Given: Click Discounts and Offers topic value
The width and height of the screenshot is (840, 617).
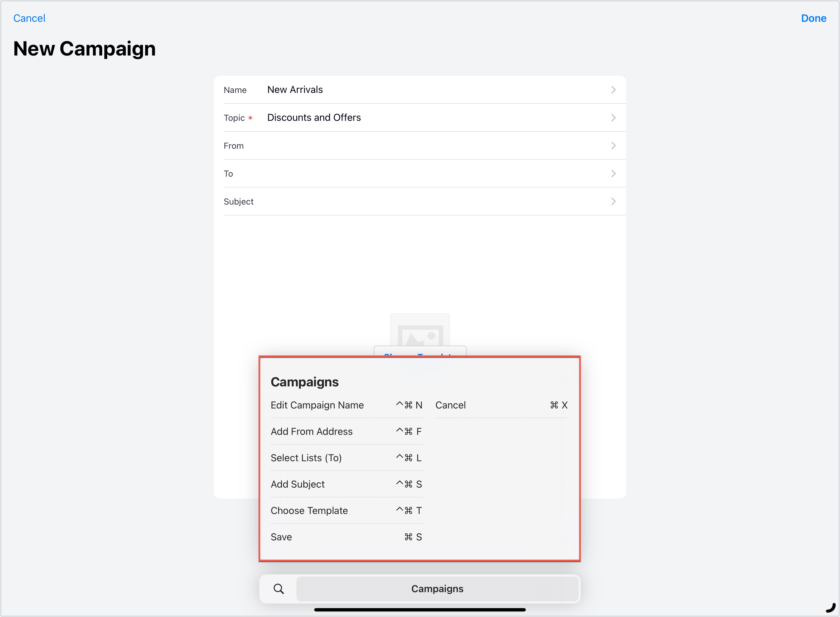Looking at the screenshot, I should coord(314,118).
